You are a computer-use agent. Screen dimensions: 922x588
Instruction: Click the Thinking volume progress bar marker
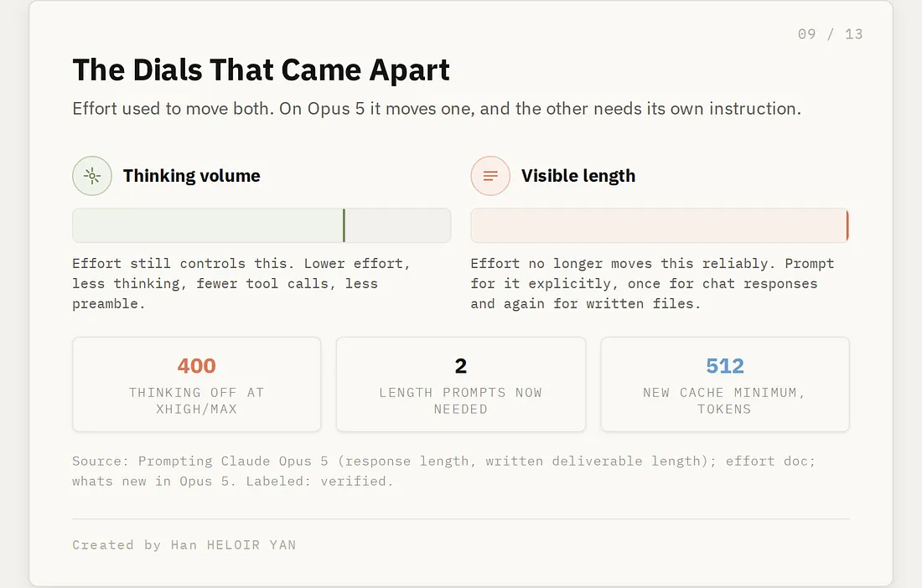[344, 225]
